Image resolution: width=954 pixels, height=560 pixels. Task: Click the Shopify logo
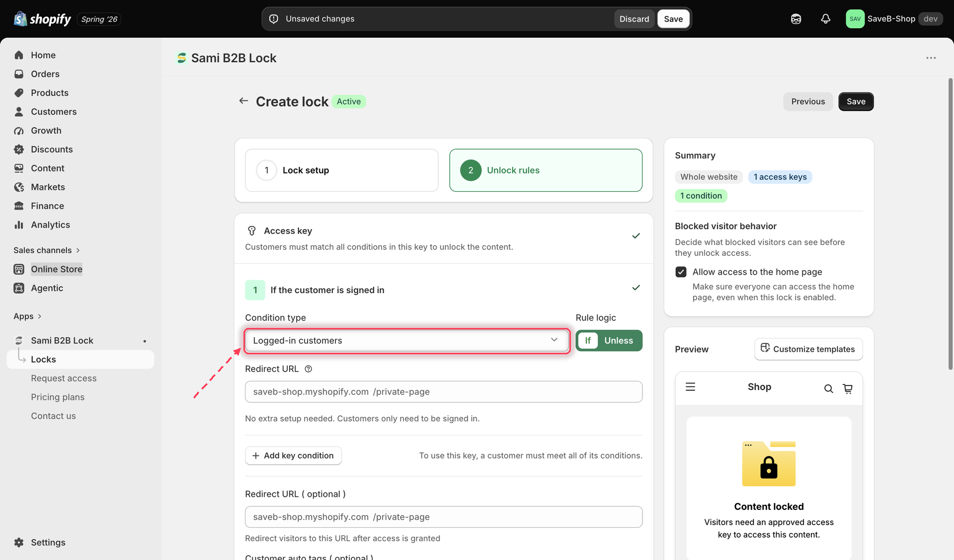(x=42, y=19)
